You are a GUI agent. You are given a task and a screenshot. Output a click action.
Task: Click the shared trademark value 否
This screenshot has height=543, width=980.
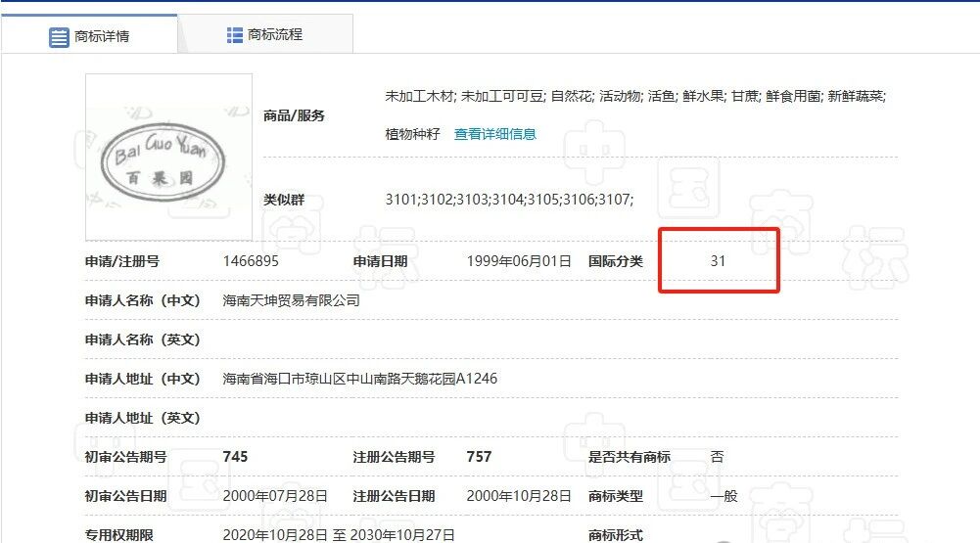tap(717, 457)
